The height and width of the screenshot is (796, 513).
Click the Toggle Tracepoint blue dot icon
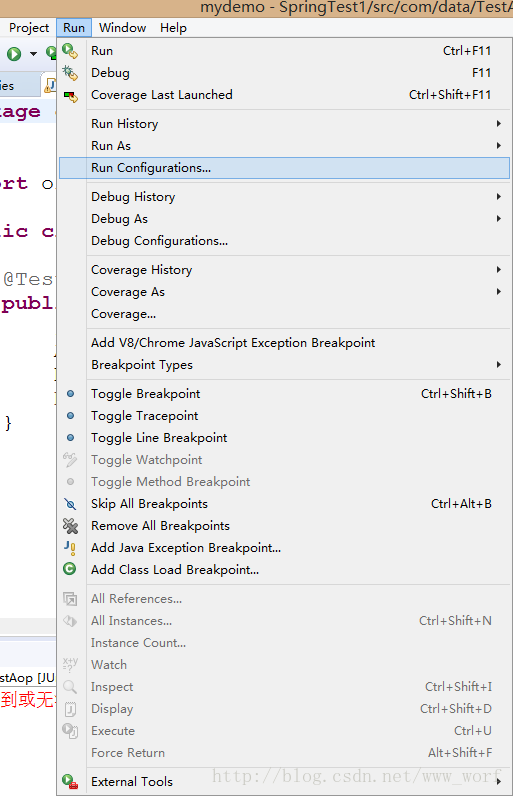(71, 416)
